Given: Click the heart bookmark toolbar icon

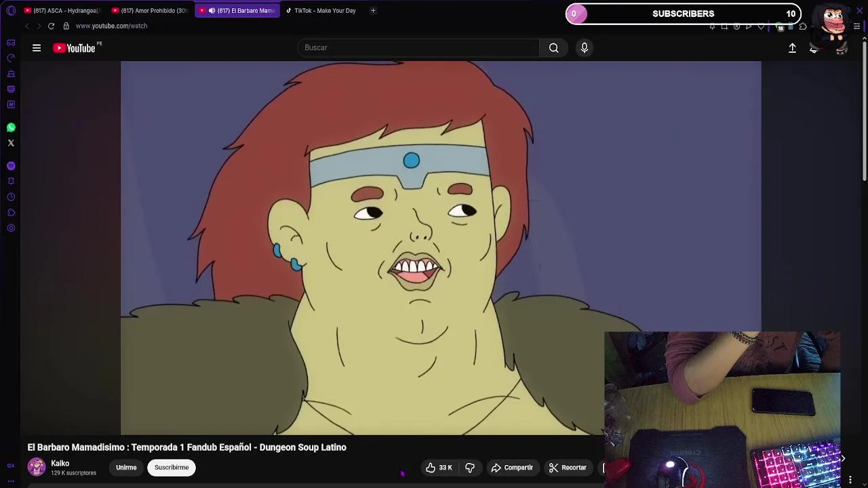Looking at the screenshot, I should [761, 26].
